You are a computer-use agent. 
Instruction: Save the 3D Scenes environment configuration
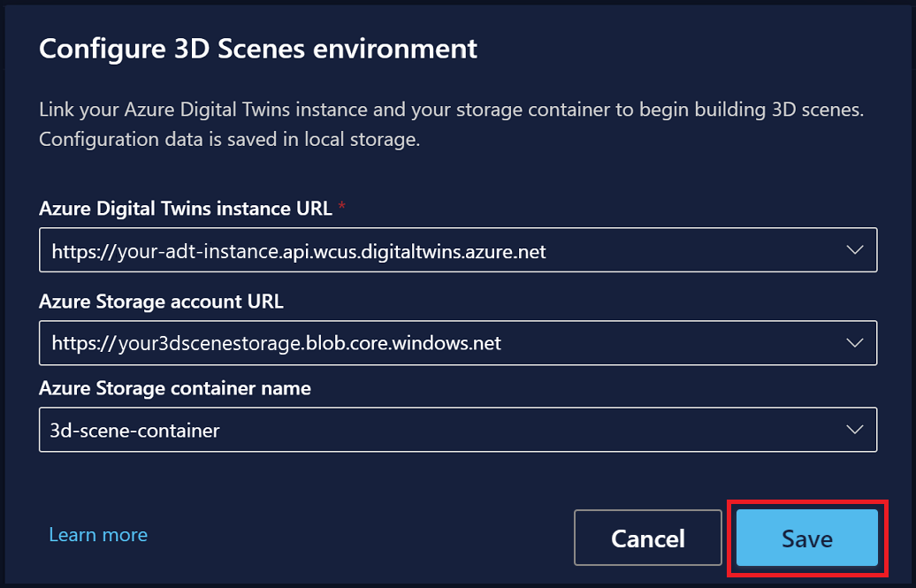805,538
